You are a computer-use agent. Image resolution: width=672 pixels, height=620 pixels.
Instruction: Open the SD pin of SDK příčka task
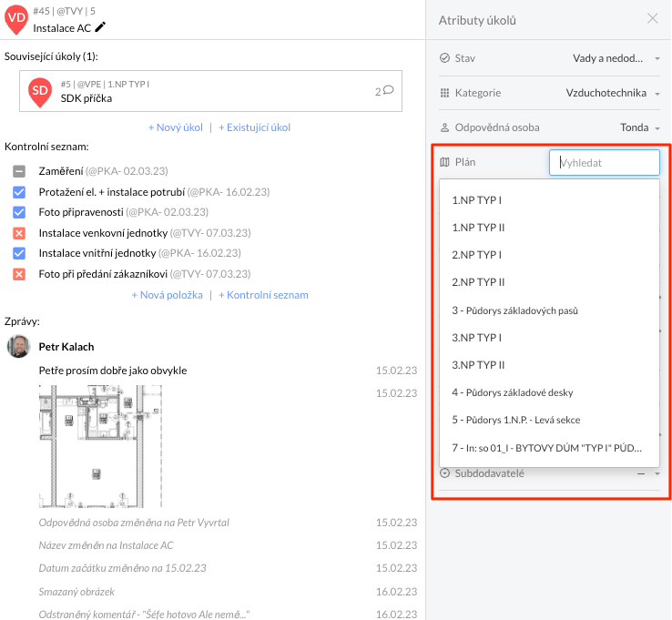click(x=39, y=90)
